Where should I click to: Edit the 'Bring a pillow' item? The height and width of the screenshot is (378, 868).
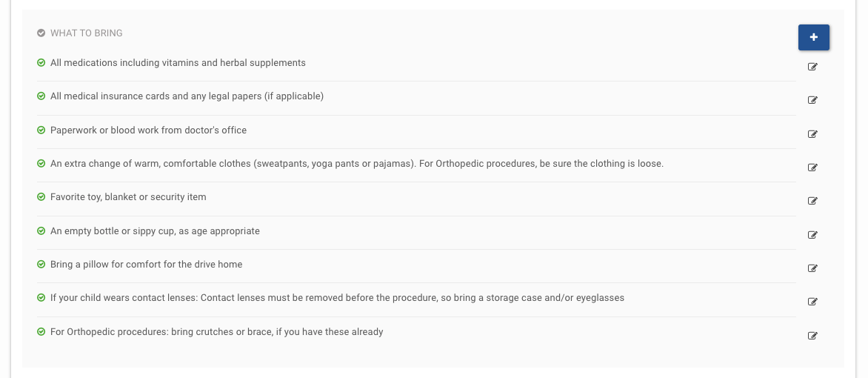pyautogui.click(x=812, y=268)
